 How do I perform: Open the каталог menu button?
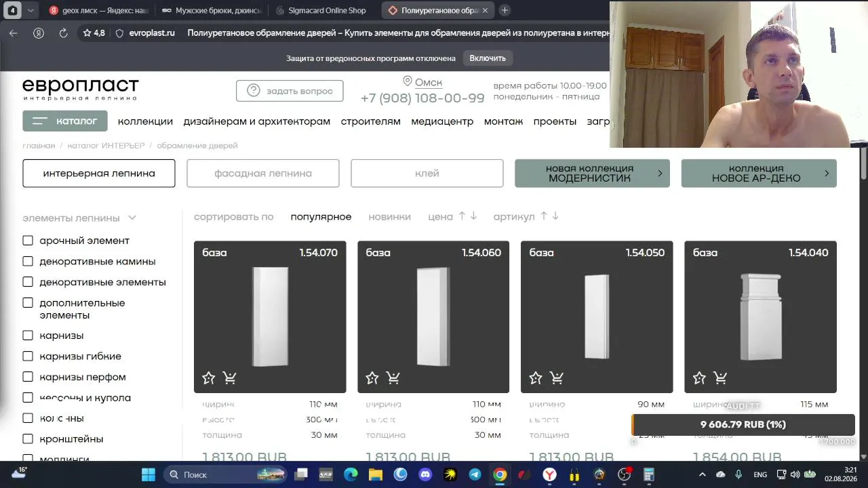click(x=65, y=121)
